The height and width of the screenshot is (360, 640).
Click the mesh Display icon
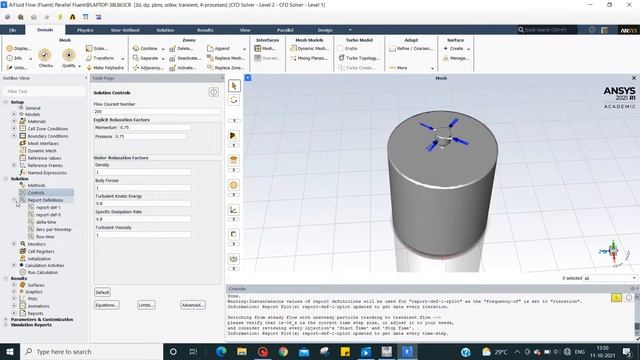pos(10,48)
